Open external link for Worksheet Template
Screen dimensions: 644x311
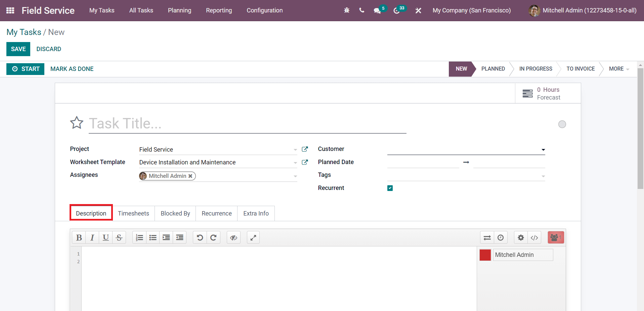pos(305,162)
